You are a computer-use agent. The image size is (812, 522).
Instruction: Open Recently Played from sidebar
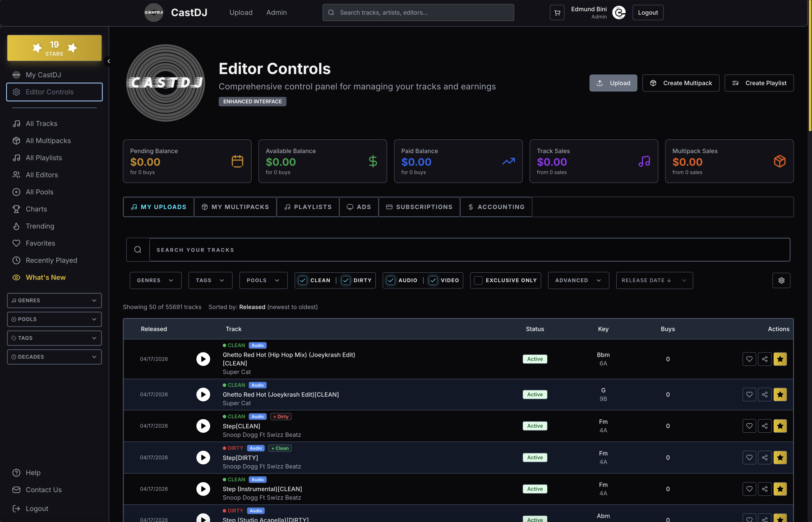click(51, 260)
